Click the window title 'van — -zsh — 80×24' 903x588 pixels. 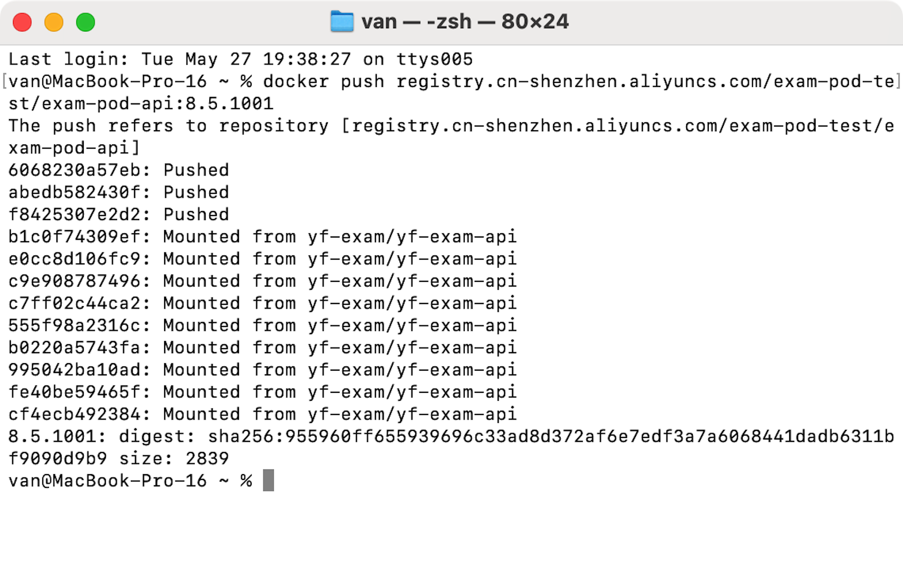tap(465, 22)
